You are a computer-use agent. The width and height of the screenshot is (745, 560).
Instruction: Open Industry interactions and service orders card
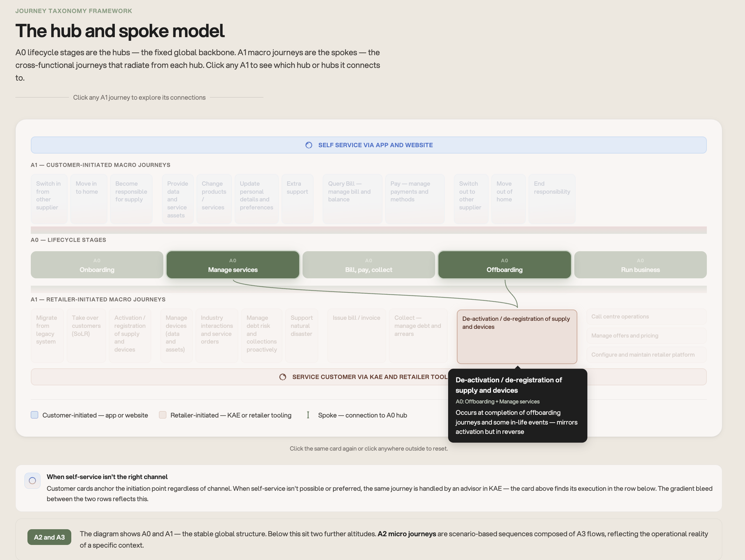pyautogui.click(x=217, y=336)
